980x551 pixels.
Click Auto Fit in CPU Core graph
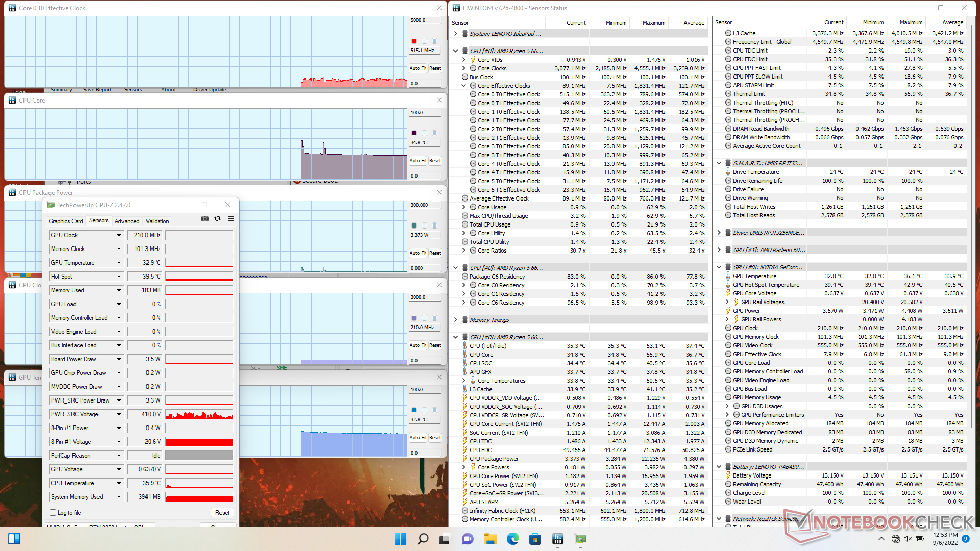418,161
